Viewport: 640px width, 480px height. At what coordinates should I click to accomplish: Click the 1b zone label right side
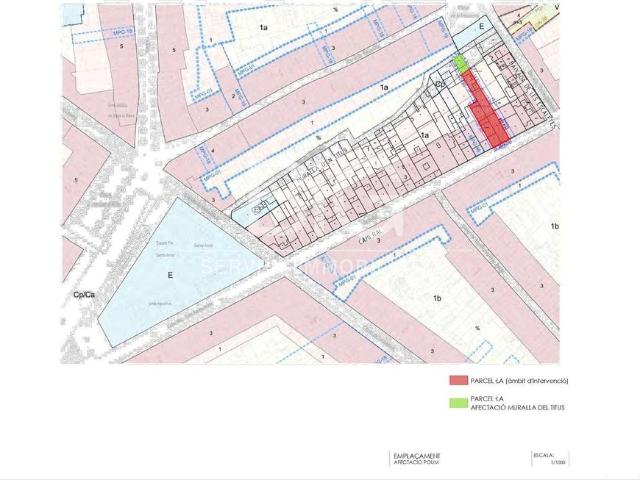(554, 228)
